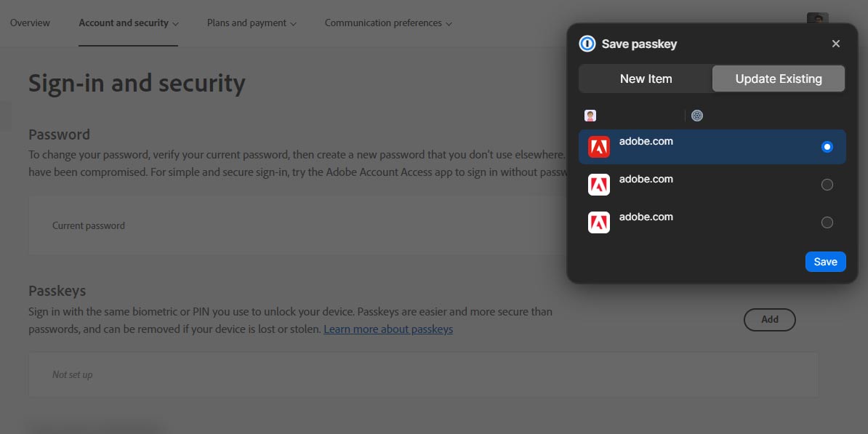This screenshot has height=434, width=868.
Task: Click the 1Password logo in the dialog header
Action: click(x=587, y=44)
